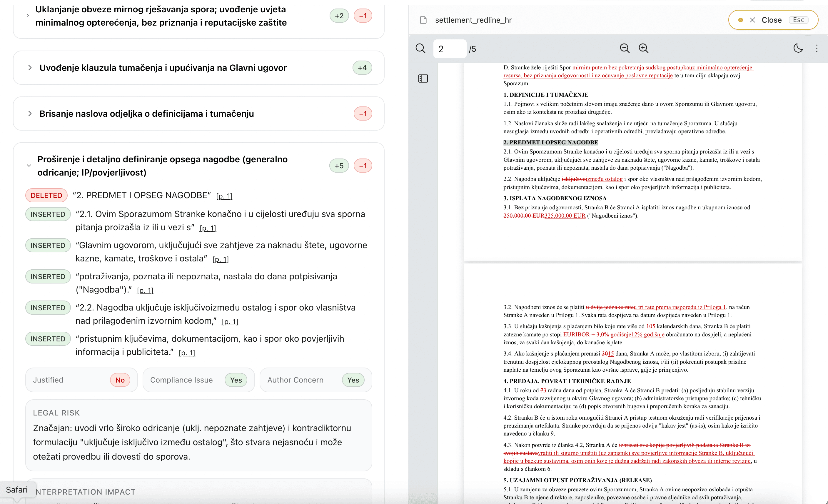828x504 pixels.
Task: Expand 'Uklanjanje obveze mirnog rješavanja' section
Action: click(x=28, y=16)
